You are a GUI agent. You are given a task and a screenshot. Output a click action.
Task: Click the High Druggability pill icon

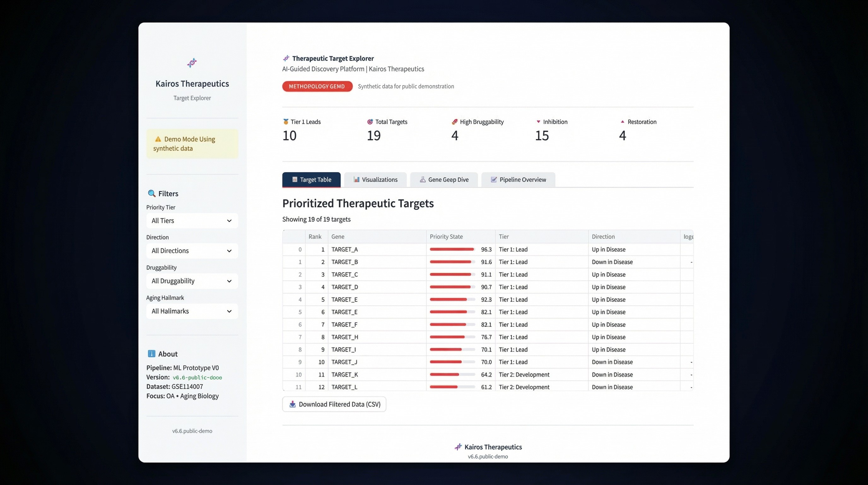tap(455, 122)
